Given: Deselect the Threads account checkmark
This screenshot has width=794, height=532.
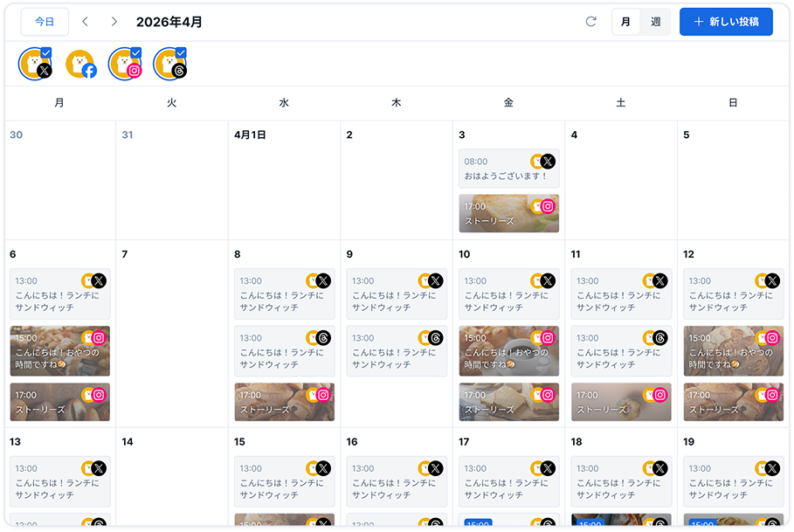Looking at the screenshot, I should 181,53.
